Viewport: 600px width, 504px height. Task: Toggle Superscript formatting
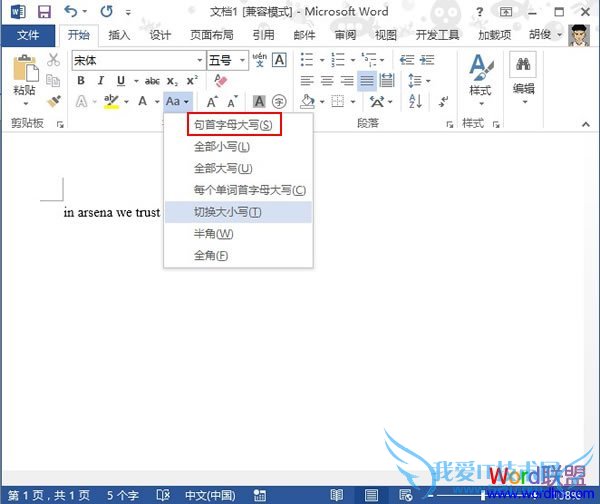pyautogui.click(x=192, y=80)
